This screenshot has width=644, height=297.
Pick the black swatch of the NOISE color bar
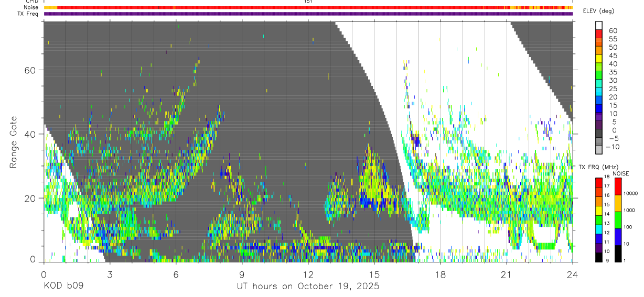(618, 254)
